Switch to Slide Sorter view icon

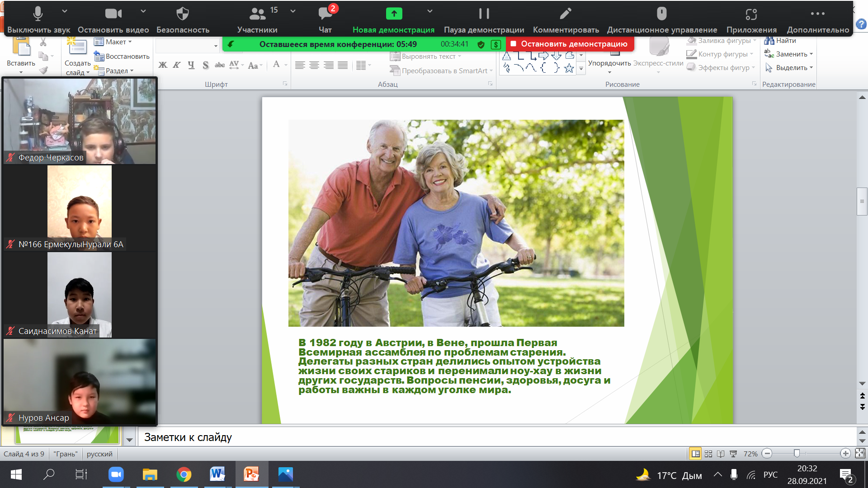pyautogui.click(x=708, y=454)
